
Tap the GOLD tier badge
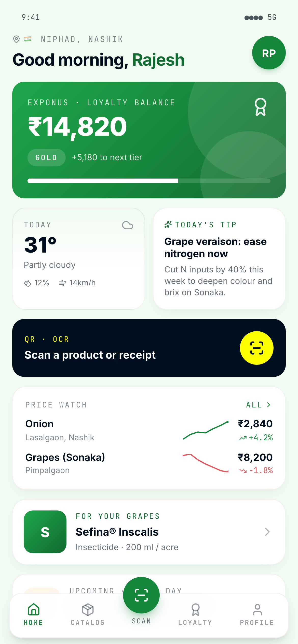click(46, 157)
